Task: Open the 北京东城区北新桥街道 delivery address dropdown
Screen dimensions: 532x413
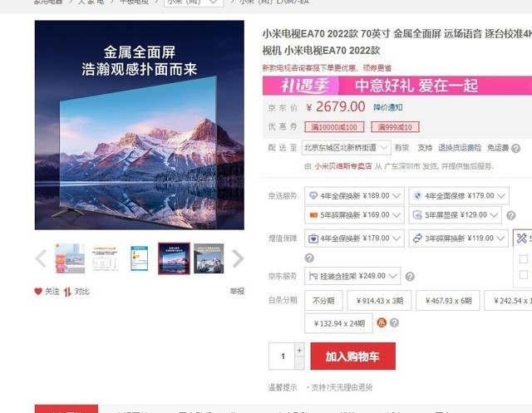Action: click(x=346, y=148)
